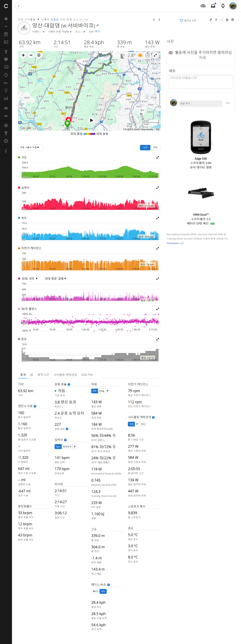Image resolution: width=241 pixels, height=644 pixels.
Task: Open the News Feed sidebar icon
Action: point(6,42)
